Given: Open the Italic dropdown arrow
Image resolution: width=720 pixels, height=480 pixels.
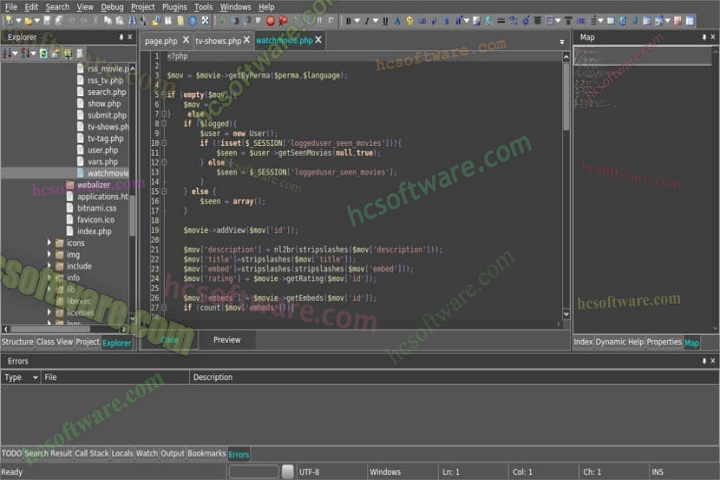Looking at the screenshot, I should pyautogui.click(x=376, y=21).
